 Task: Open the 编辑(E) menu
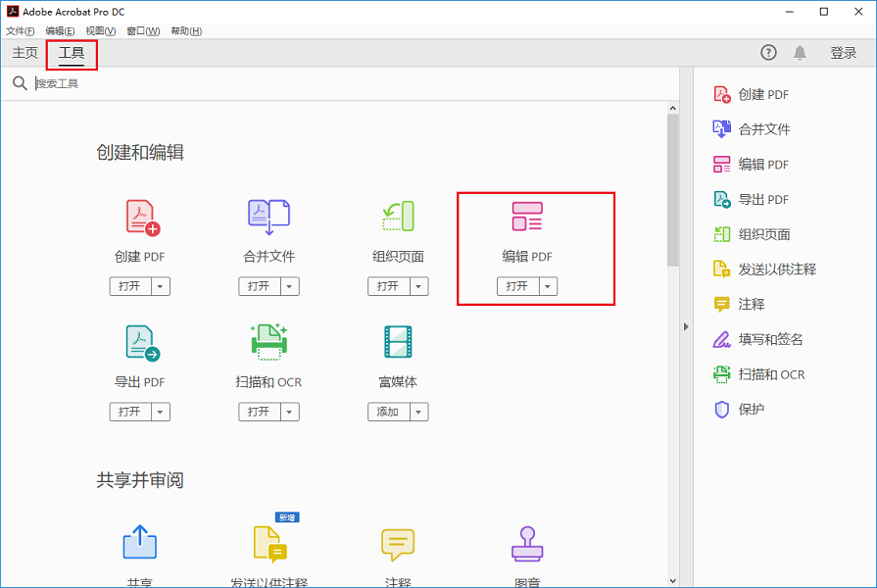click(x=60, y=31)
